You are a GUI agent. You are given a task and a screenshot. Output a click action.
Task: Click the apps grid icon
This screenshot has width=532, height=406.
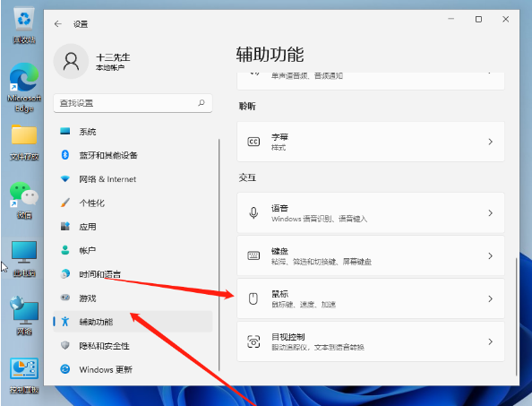pos(64,226)
